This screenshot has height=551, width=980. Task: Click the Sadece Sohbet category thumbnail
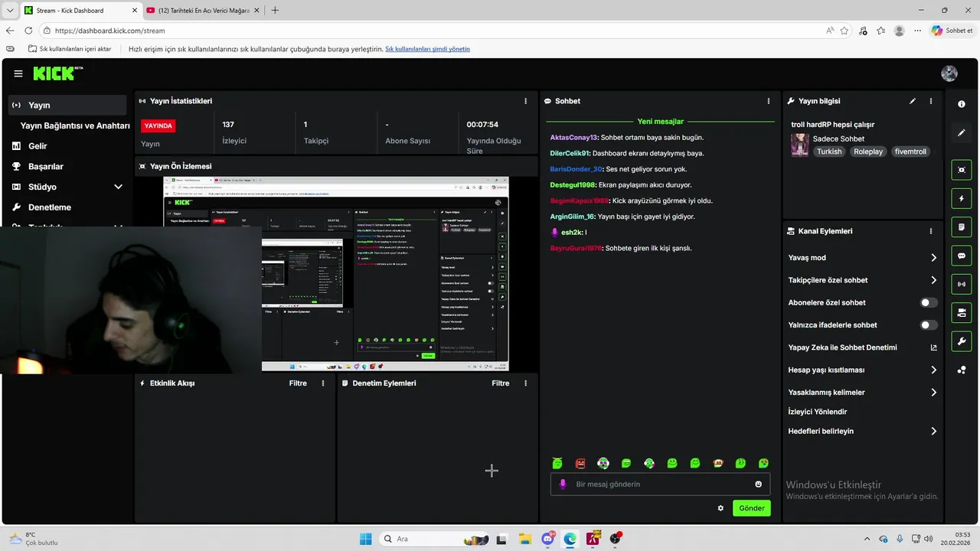pyautogui.click(x=799, y=145)
